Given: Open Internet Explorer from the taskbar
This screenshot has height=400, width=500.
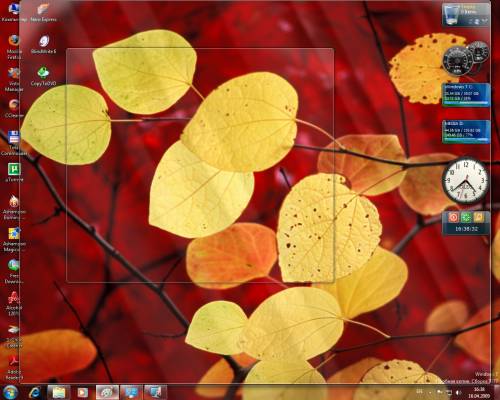Looking at the screenshot, I should coord(35,392).
